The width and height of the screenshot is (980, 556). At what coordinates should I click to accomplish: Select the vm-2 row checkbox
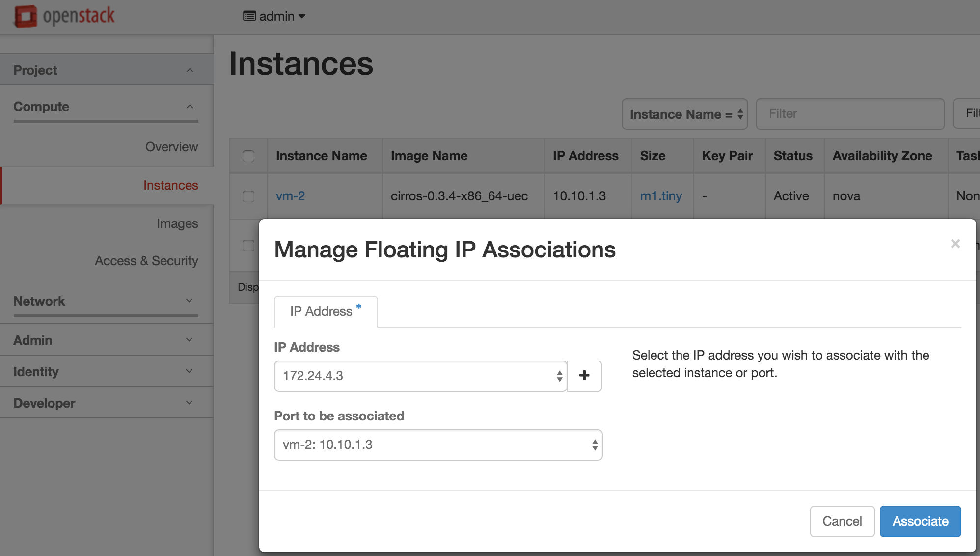point(248,196)
